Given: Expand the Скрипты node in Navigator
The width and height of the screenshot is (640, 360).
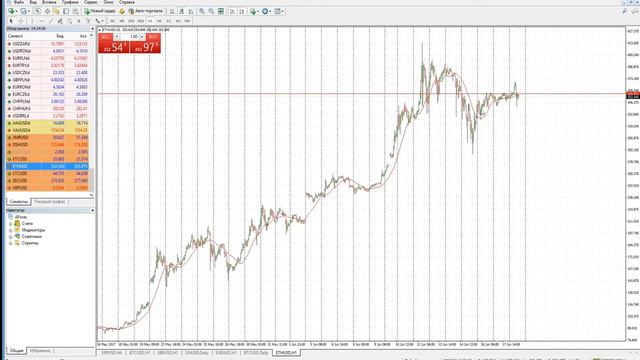Looking at the screenshot, I should [x=11, y=243].
